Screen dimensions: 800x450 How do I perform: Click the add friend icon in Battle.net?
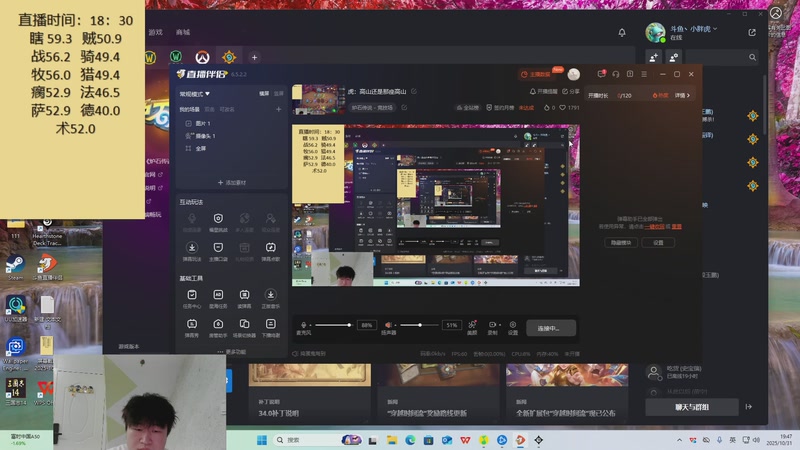pyautogui.click(x=654, y=57)
